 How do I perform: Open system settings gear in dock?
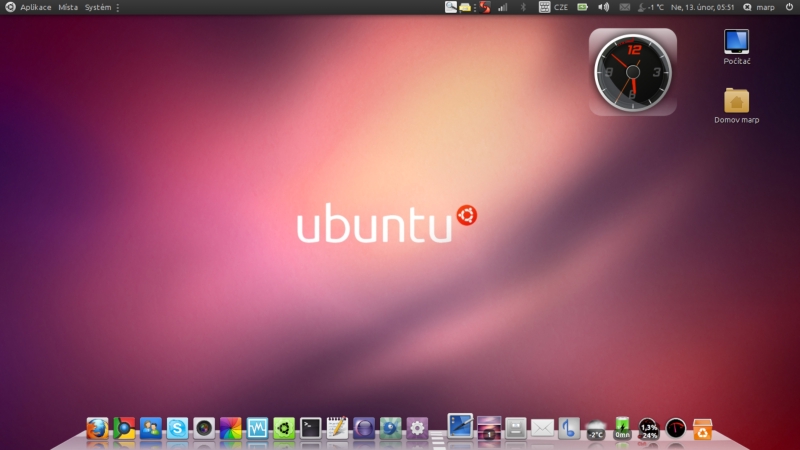click(417, 428)
